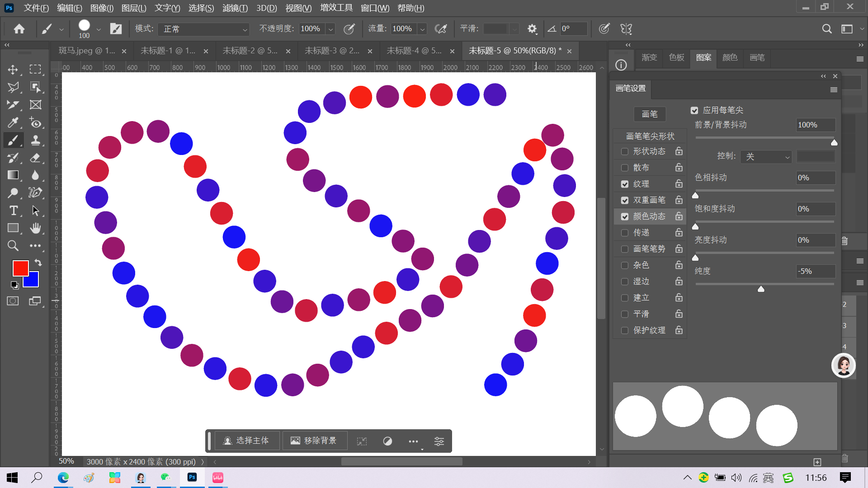Click the Eyedropper tool
This screenshot has height=488, width=868.
[x=13, y=122]
